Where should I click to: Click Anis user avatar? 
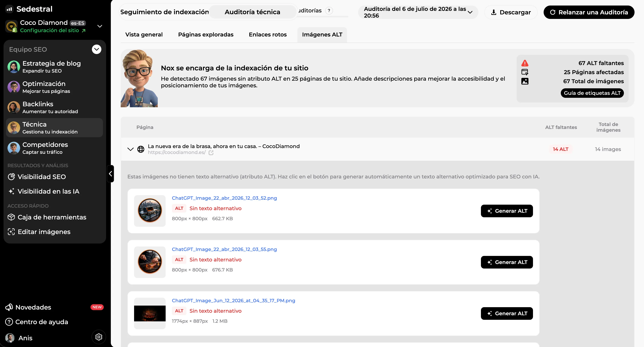click(x=10, y=338)
